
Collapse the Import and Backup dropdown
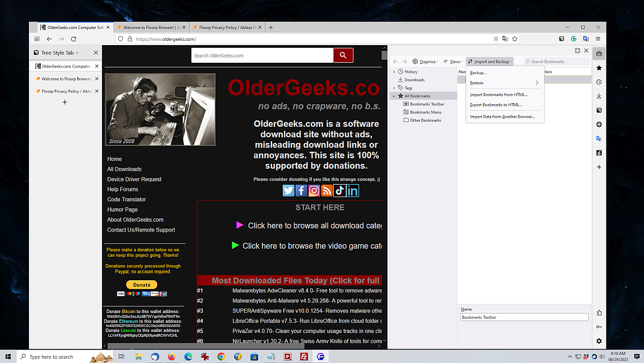click(489, 62)
